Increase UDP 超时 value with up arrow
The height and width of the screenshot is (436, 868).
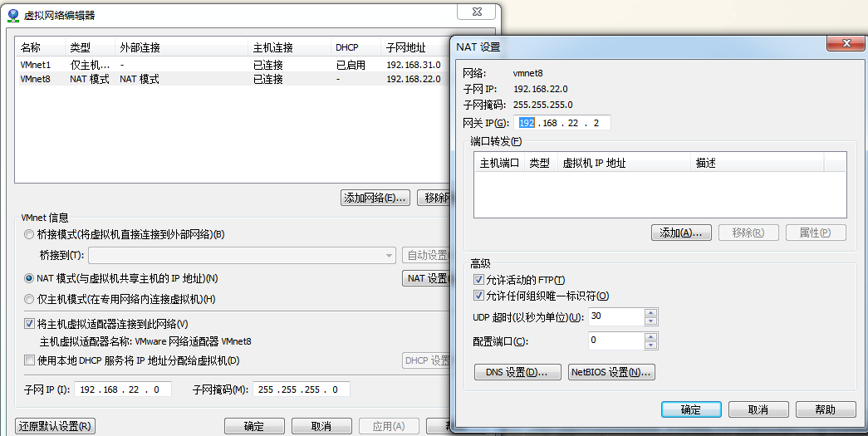click(x=651, y=313)
